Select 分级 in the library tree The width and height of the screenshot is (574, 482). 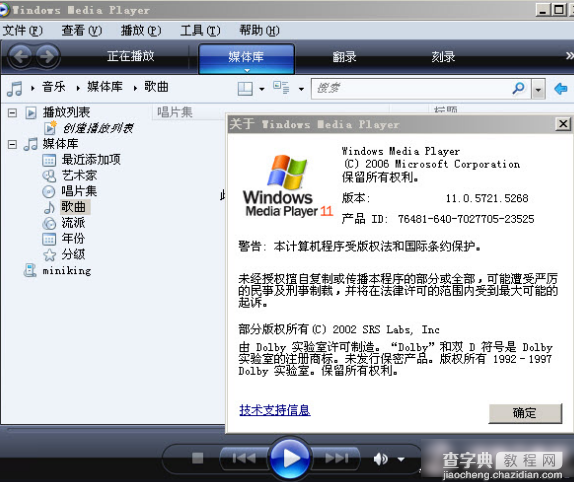click(73, 254)
